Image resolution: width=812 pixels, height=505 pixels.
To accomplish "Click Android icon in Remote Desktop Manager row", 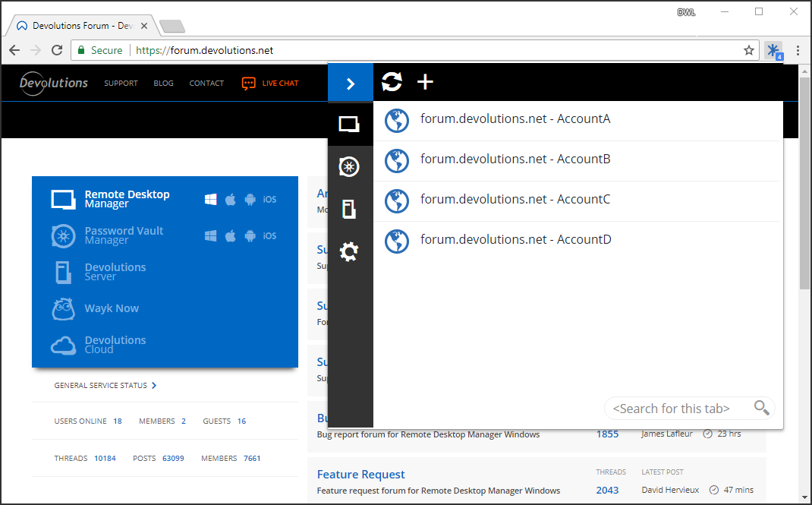I will [x=250, y=200].
